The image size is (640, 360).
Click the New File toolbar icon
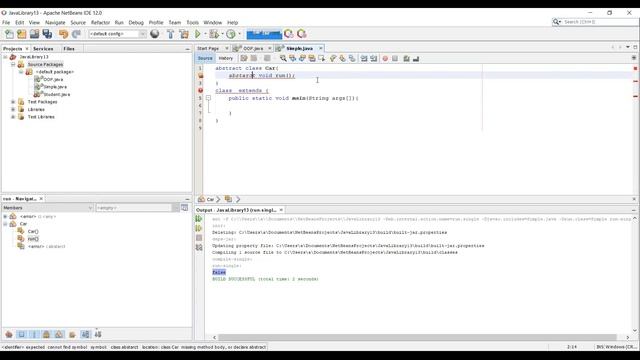9,34
